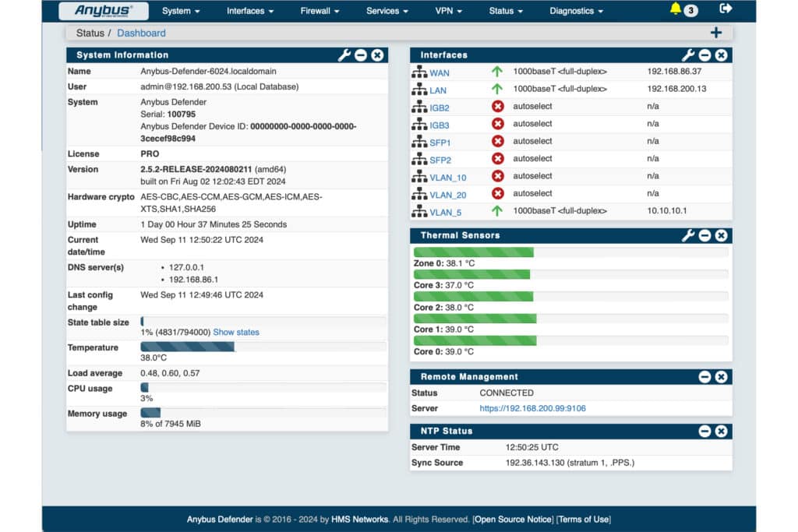Close the Thermal Sensors widget
The image size is (798, 532).
pos(721,235)
